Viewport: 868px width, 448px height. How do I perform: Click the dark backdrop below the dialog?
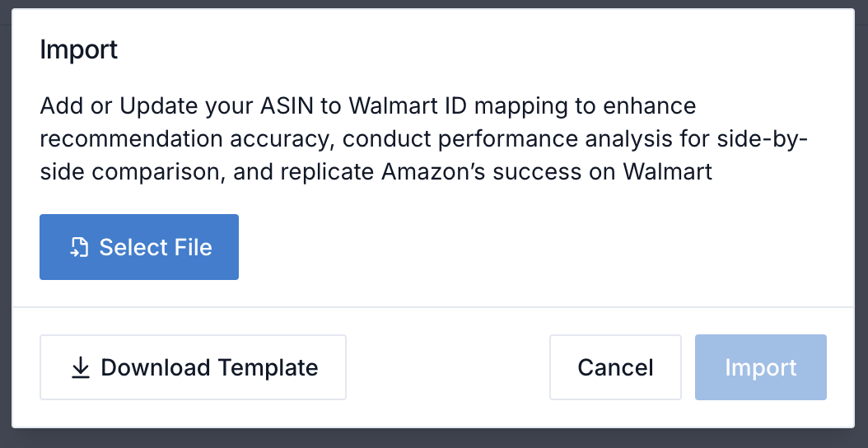point(434,439)
